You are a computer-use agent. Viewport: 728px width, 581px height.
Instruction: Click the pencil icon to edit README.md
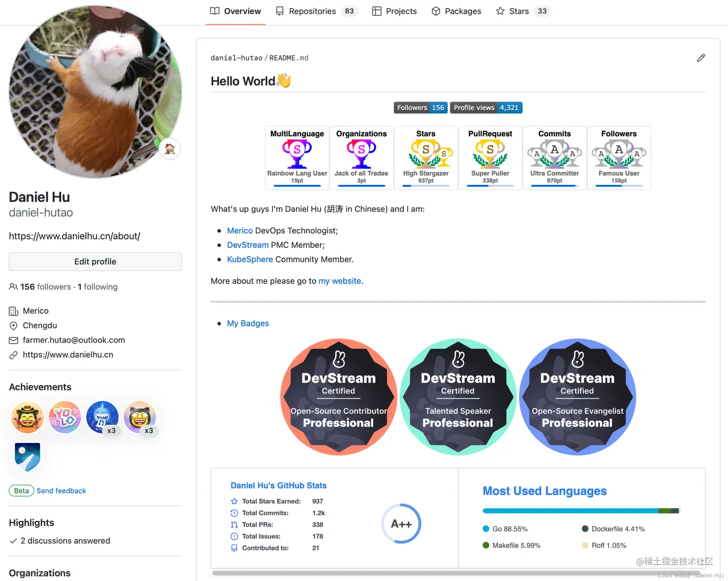pos(701,58)
